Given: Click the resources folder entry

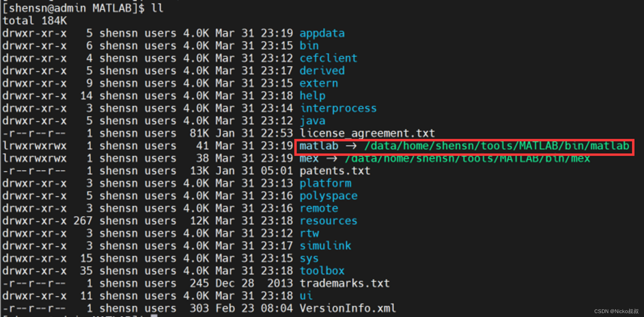Looking at the screenshot, I should (x=328, y=221).
